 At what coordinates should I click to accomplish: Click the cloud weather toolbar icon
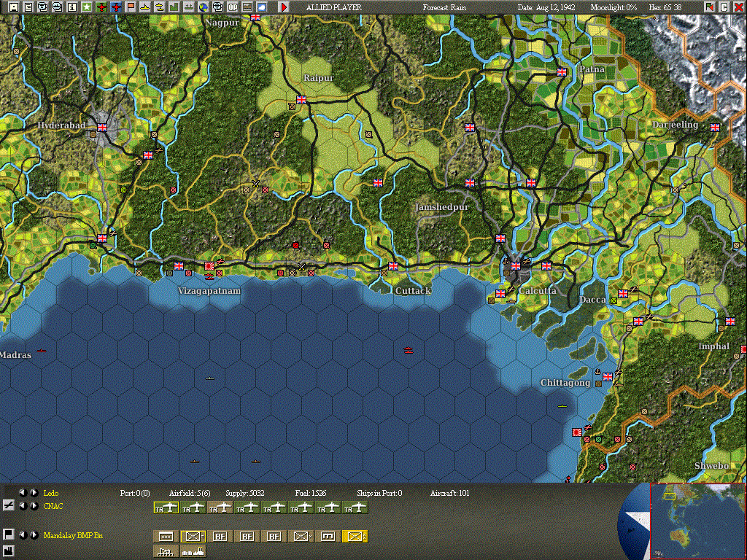(x=262, y=7)
